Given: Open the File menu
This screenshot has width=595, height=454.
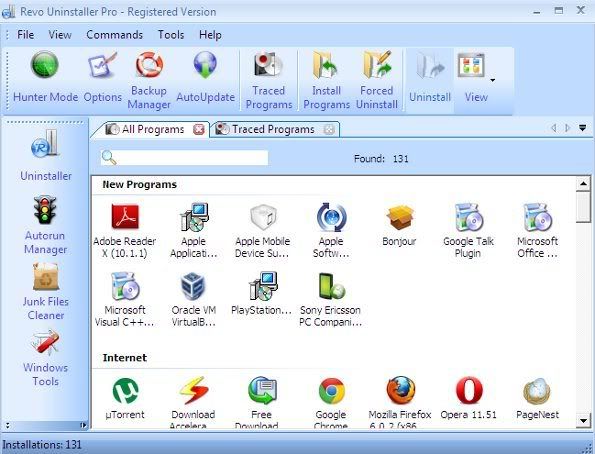Looking at the screenshot, I should (25, 35).
